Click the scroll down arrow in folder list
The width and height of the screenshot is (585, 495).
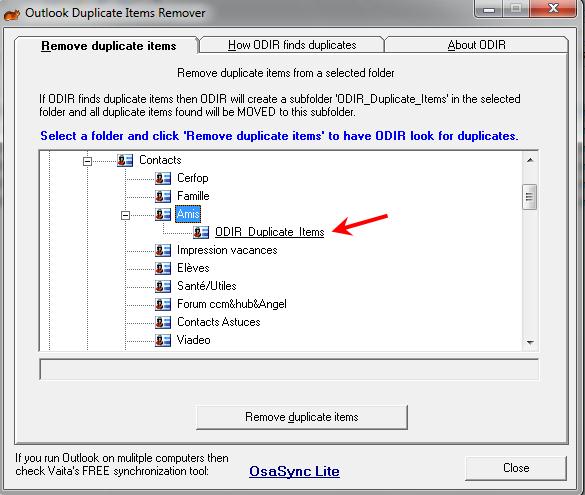530,342
